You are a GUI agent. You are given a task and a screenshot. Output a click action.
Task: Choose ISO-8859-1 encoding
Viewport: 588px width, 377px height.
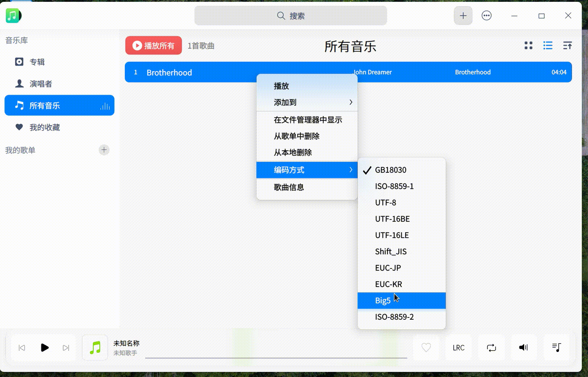(x=401, y=186)
